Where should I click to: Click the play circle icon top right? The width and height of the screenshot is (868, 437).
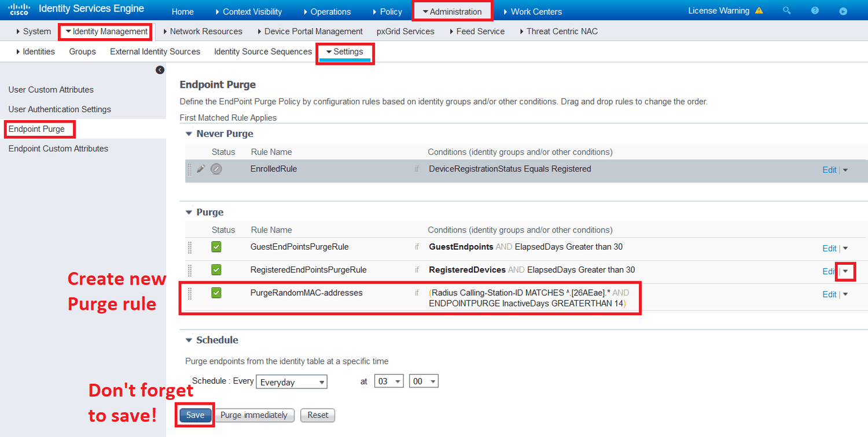point(843,10)
